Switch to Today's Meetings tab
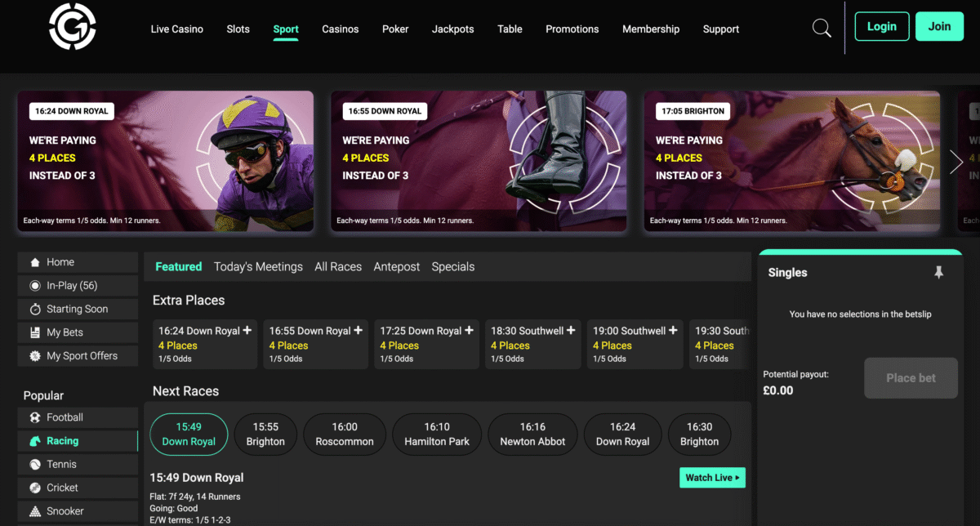Screen dimensions: 980x526 coord(258,267)
